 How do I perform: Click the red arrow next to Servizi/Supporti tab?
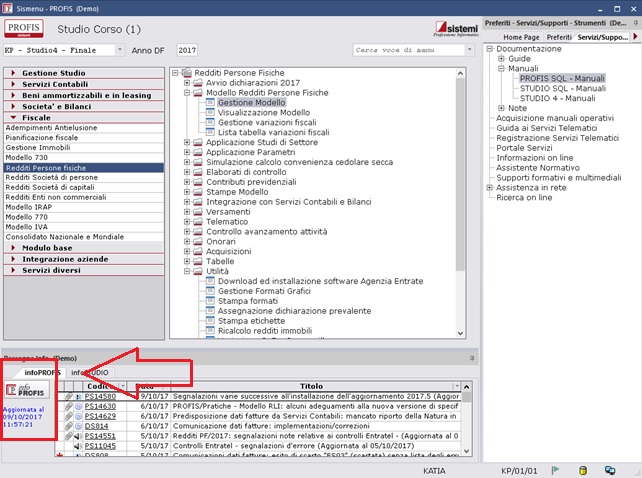(x=634, y=36)
